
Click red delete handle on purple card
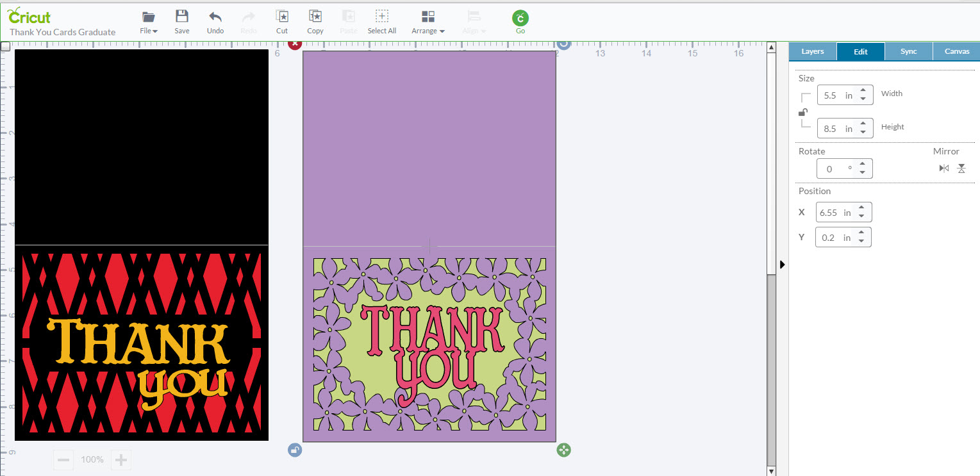(294, 44)
